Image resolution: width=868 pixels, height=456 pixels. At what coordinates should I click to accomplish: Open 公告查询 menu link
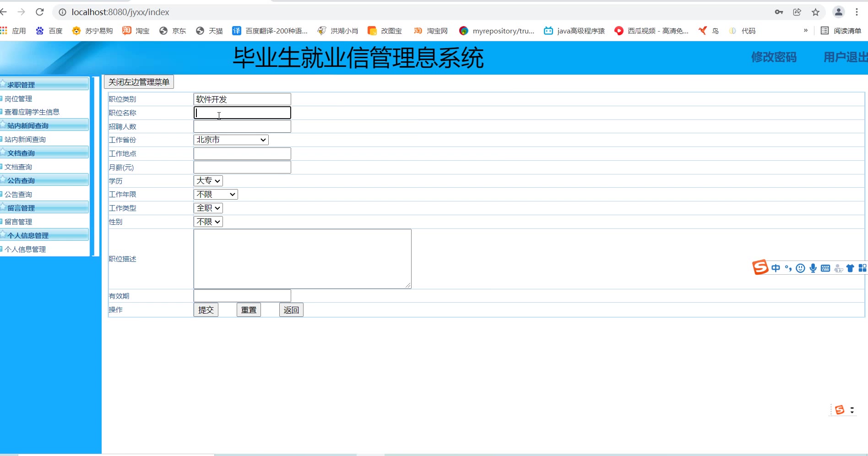point(18,195)
